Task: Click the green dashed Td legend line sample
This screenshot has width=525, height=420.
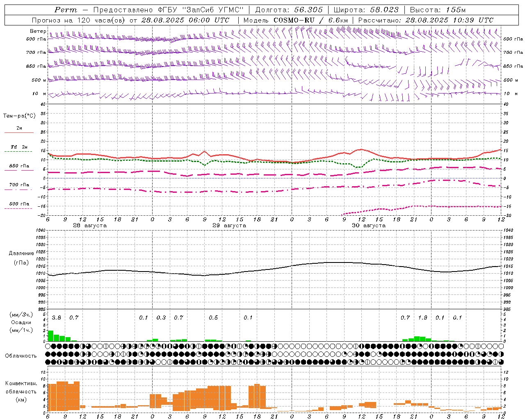Action: [18, 152]
